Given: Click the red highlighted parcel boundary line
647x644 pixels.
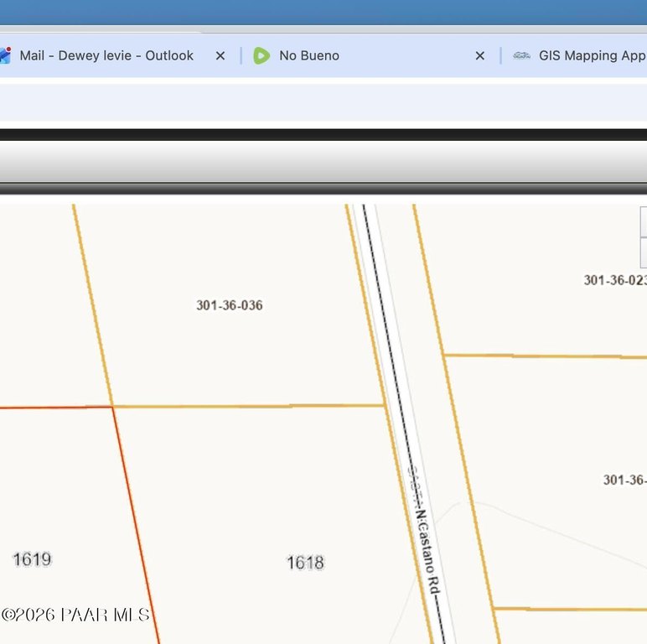Looking at the screenshot, I should [134, 520].
